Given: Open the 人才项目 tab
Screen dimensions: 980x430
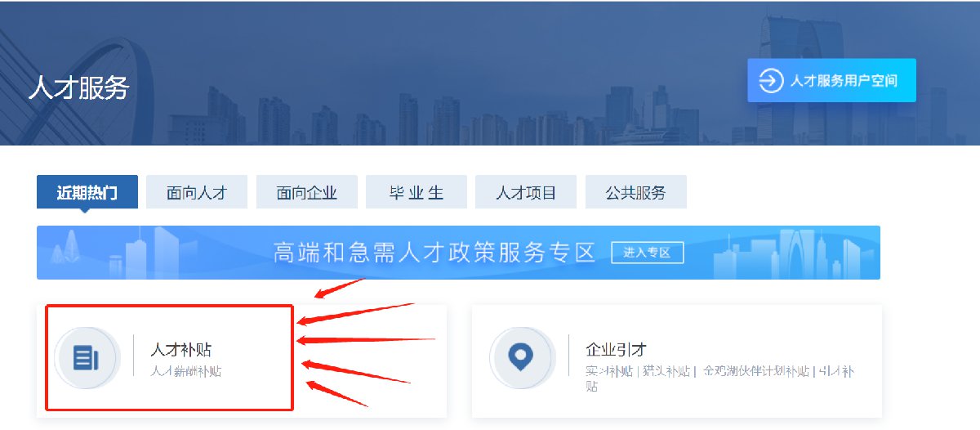Looking at the screenshot, I should pos(526,193).
